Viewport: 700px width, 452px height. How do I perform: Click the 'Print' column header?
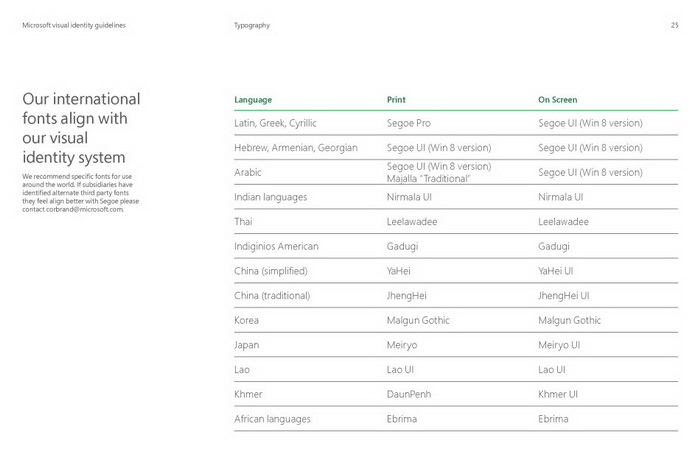[396, 100]
